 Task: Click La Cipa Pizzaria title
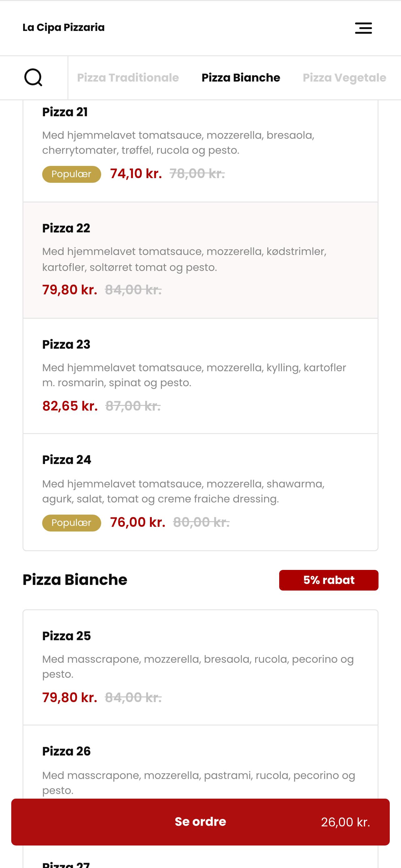[x=64, y=27]
